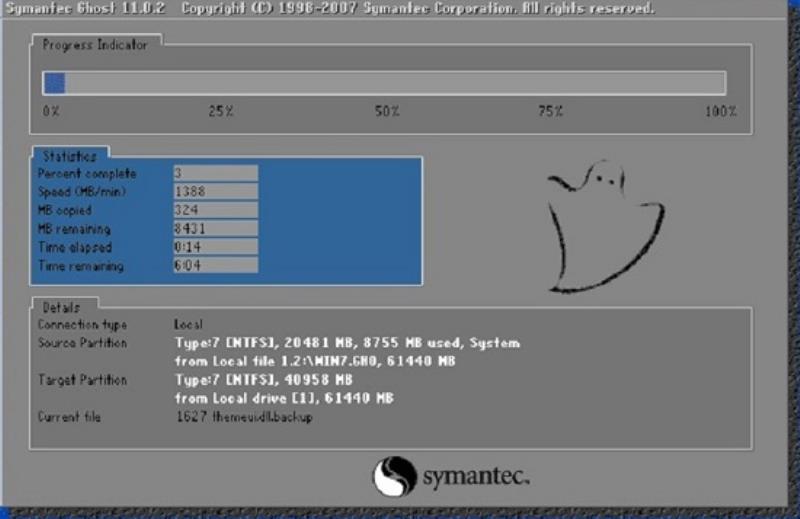
Task: Select the Time elapsed value 0:14
Action: (x=215, y=247)
